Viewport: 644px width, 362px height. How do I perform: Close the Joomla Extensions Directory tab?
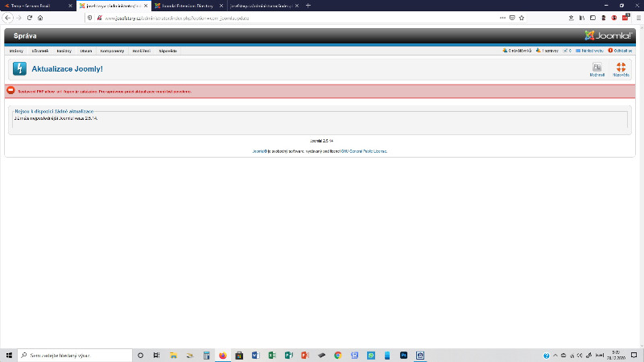click(221, 6)
